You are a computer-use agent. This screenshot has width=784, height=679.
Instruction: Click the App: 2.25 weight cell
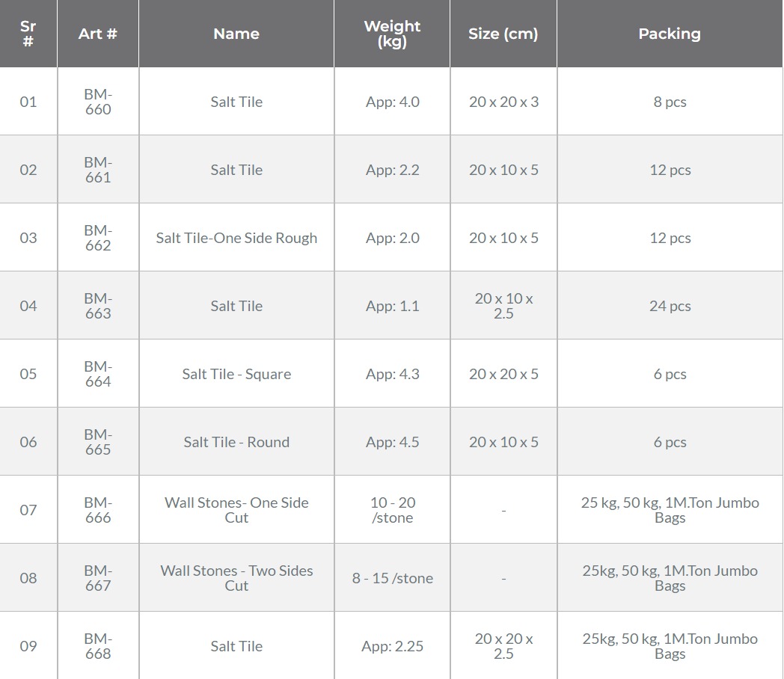tap(393, 645)
